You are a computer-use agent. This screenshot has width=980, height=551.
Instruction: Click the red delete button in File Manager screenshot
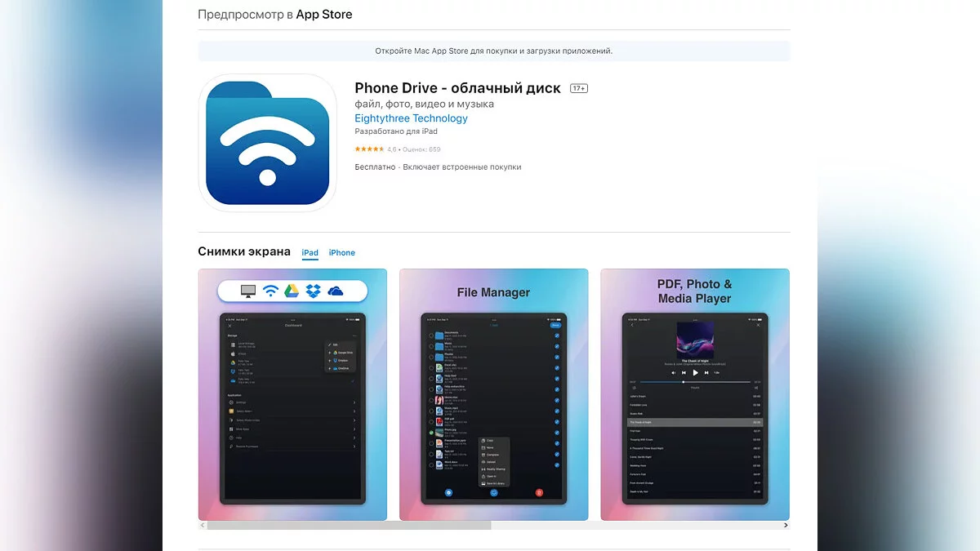(x=539, y=492)
